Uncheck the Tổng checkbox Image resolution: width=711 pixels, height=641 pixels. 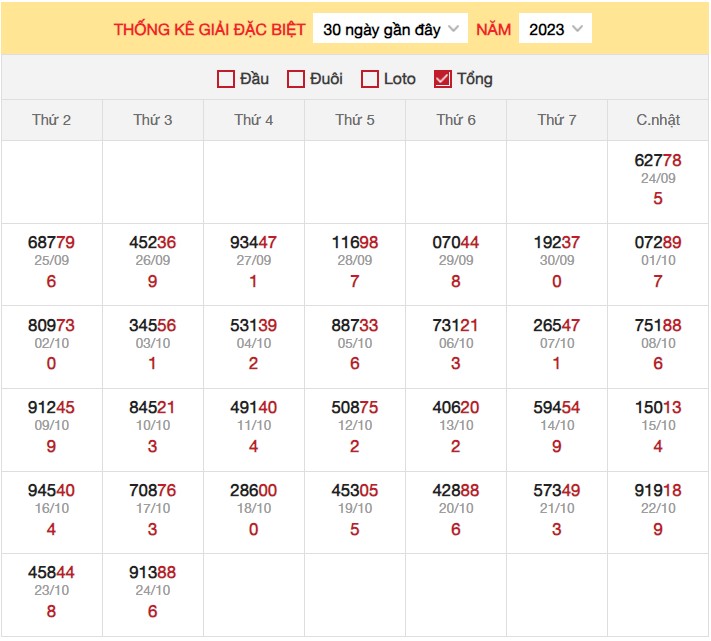443,79
